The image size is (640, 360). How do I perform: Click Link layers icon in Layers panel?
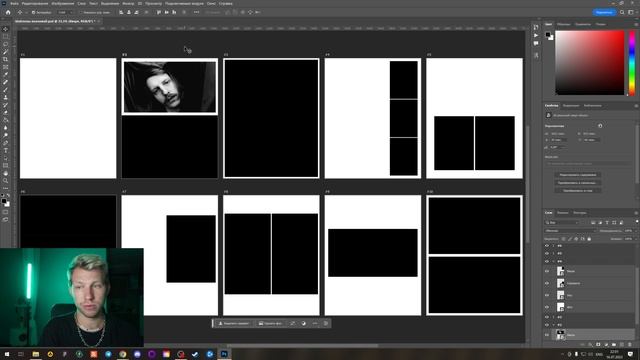click(582, 345)
